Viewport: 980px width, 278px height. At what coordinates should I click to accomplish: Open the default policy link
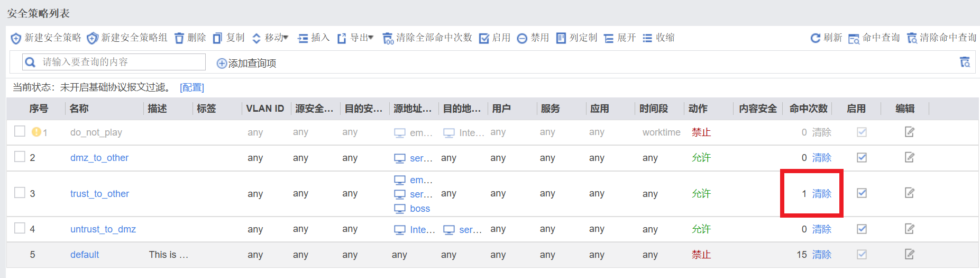pos(85,255)
